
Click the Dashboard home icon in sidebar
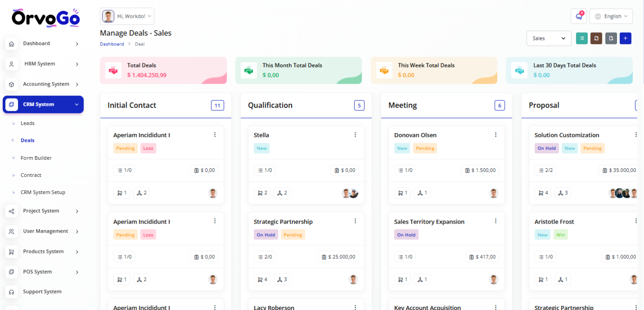[12, 44]
